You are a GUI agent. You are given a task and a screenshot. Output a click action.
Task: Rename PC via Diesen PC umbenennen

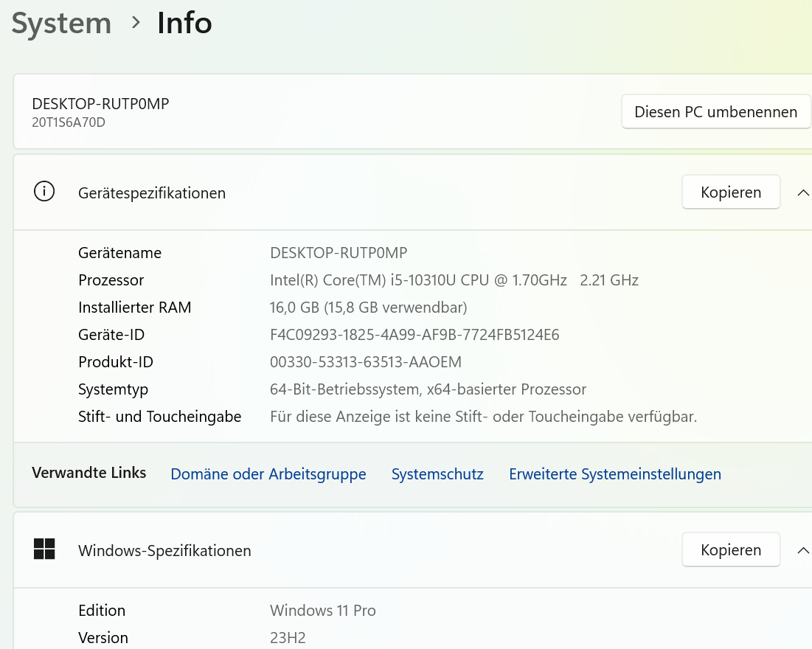[x=715, y=111]
